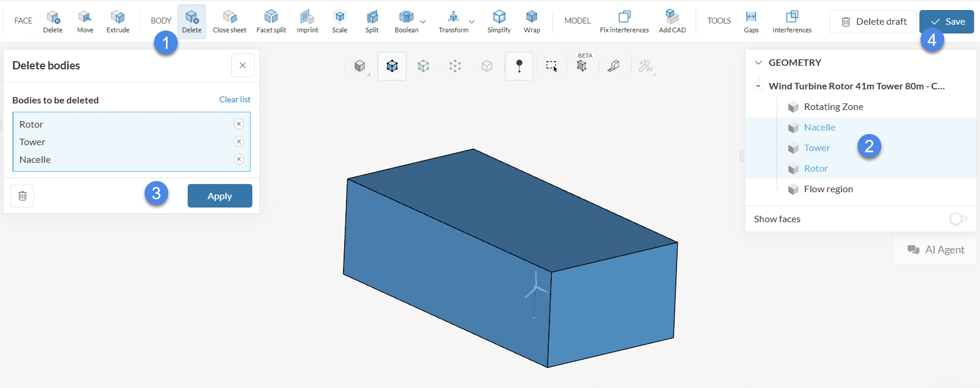This screenshot has height=388, width=980.
Task: Select Rotating Zone in geometry tree
Action: click(x=833, y=106)
